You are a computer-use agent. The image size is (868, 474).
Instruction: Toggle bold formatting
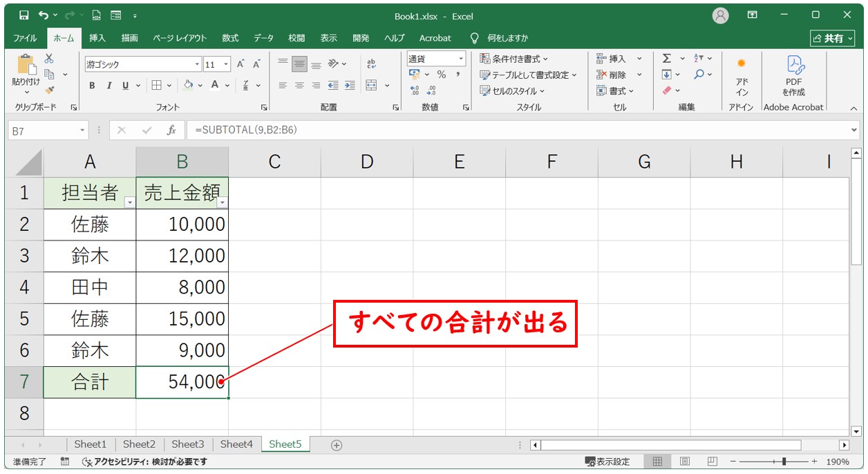pyautogui.click(x=92, y=86)
